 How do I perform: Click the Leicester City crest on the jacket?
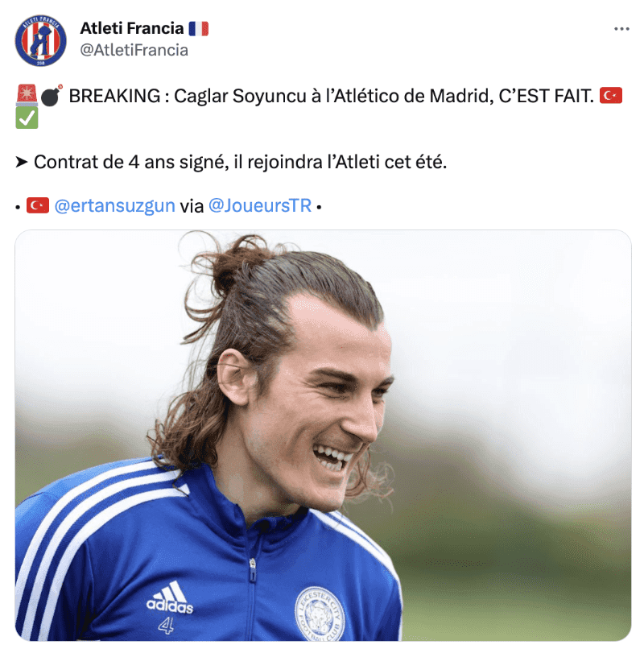coord(320,614)
